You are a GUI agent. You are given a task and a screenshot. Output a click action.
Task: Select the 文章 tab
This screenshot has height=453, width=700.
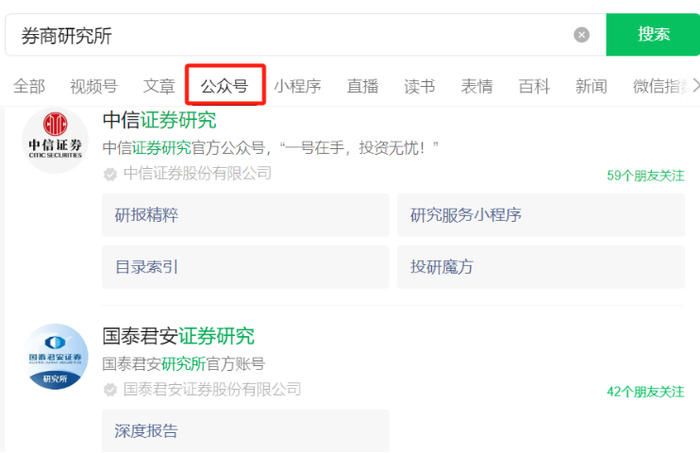click(159, 86)
